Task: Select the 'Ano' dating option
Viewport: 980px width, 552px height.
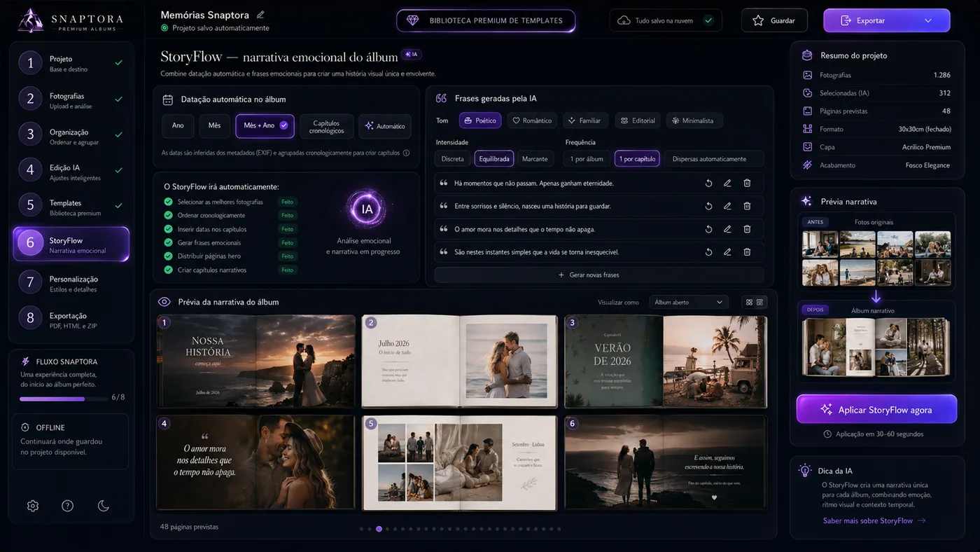Action: tap(178, 125)
